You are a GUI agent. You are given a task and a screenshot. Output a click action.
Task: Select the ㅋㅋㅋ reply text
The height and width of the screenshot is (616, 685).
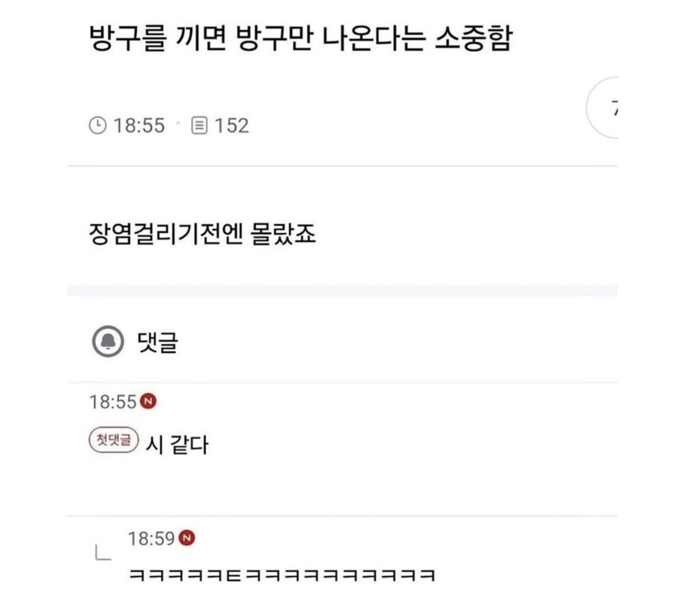point(282,575)
